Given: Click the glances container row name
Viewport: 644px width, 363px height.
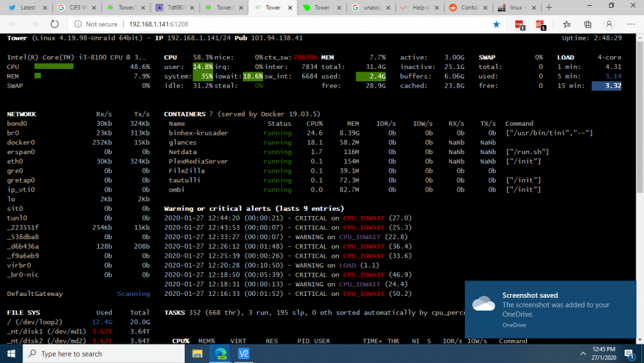Looking at the screenshot, I should coord(182,142).
